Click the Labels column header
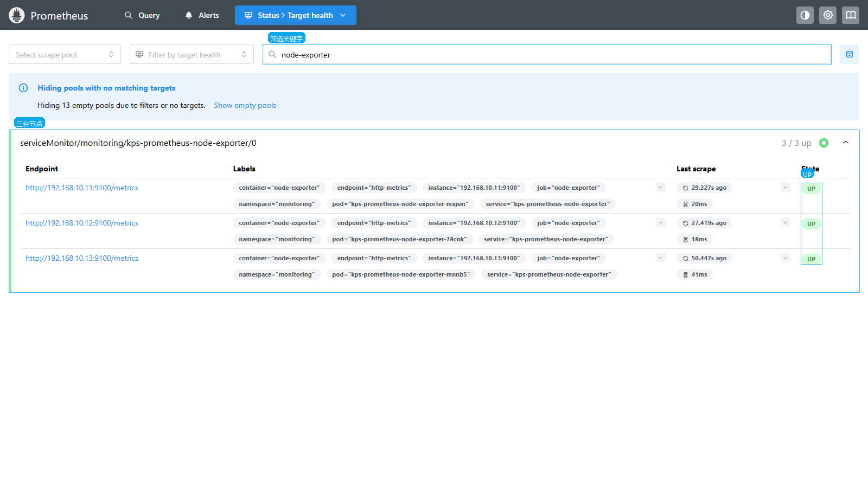This screenshot has height=488, width=868. pos(244,169)
